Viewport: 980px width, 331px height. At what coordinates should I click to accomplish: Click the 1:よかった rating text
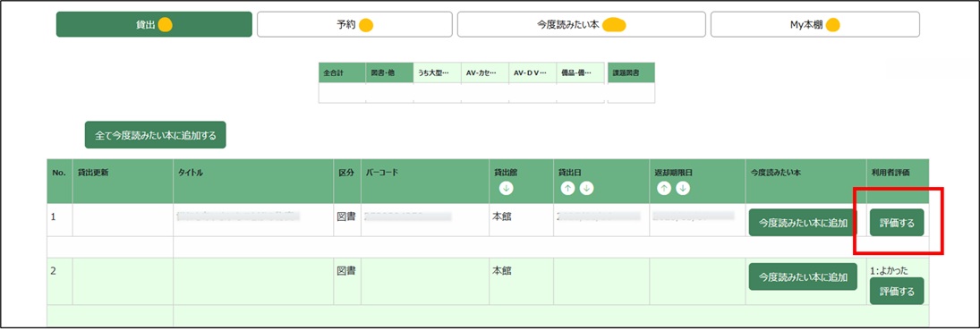pyautogui.click(x=889, y=270)
